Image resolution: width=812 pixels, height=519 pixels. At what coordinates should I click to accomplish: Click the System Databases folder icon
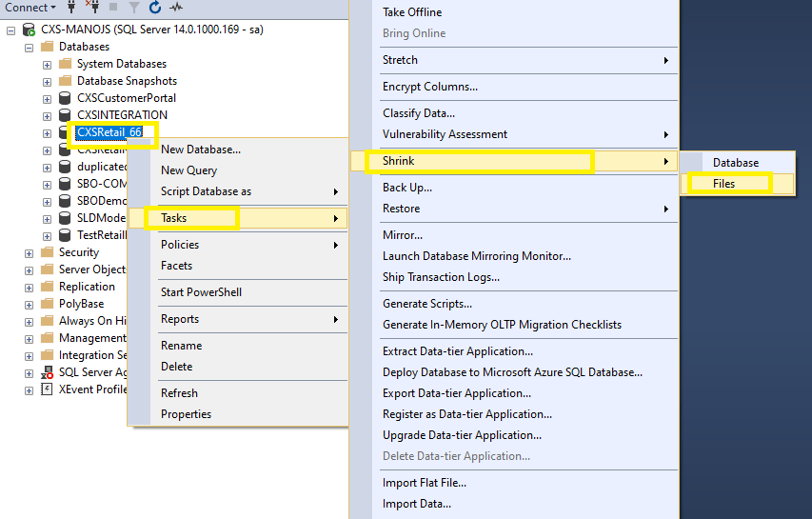66,64
